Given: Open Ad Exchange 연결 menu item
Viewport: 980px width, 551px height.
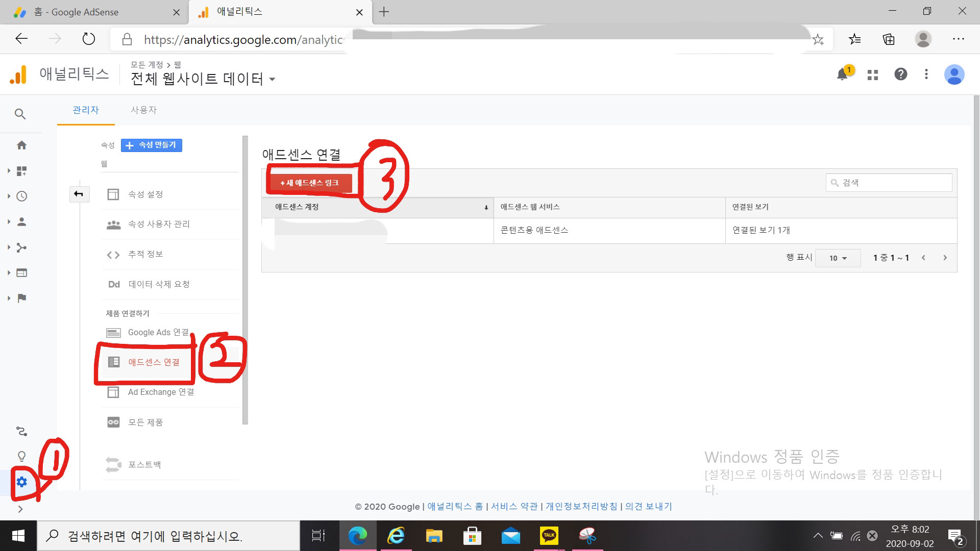Looking at the screenshot, I should [170, 392].
